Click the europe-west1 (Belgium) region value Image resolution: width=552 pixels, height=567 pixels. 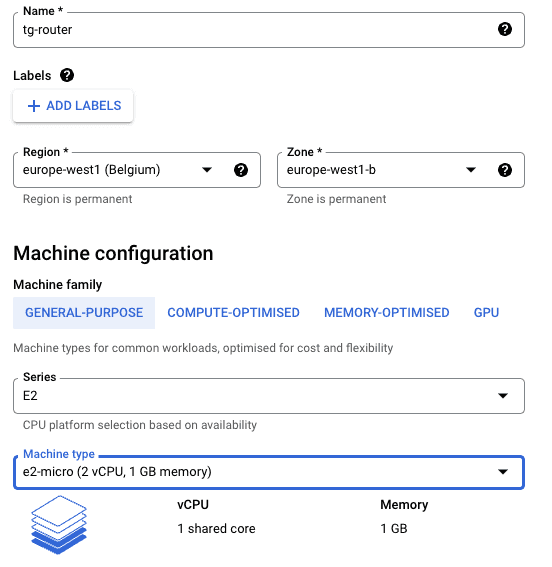pyautogui.click(x=91, y=170)
